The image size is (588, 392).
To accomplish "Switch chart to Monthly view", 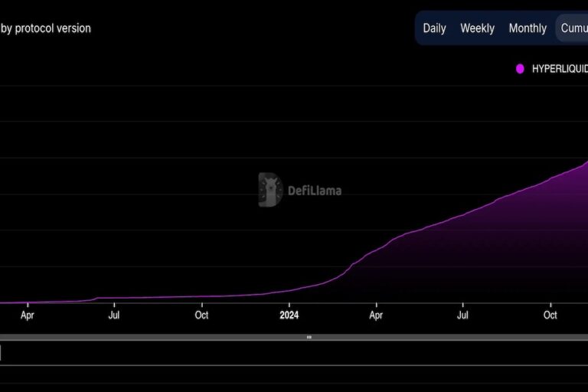I will [528, 28].
